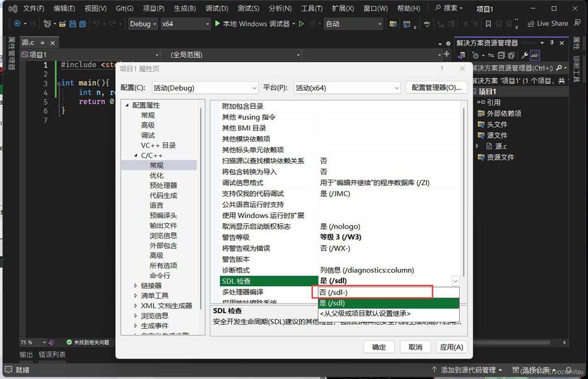Toggle auto-hide pin on Solution Explorer panel

coord(552,43)
